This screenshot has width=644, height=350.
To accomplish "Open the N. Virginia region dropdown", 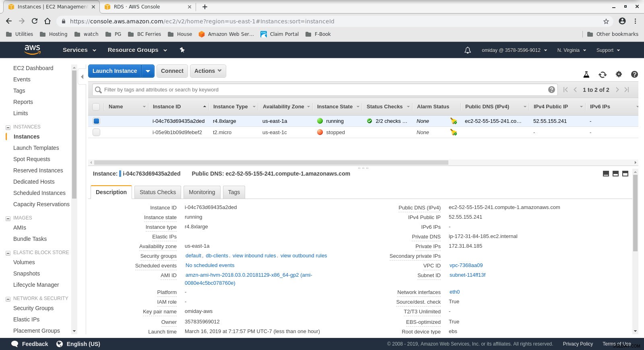I will pyautogui.click(x=572, y=50).
